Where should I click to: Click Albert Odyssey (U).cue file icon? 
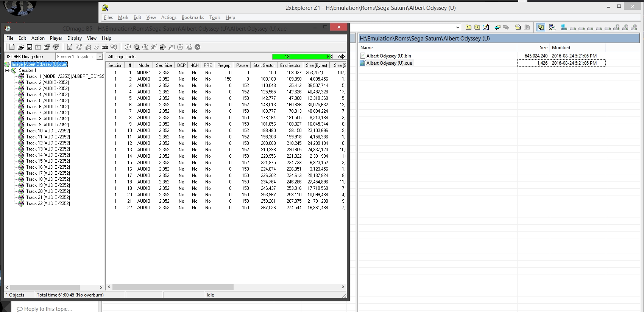pyautogui.click(x=362, y=63)
